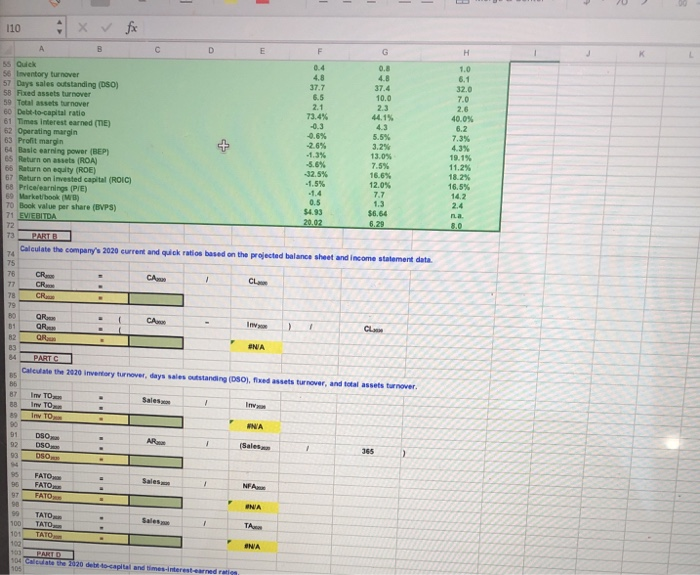Screen dimensions: 700x575
Task: Click the Insert Function fx icon
Action: click(x=131, y=28)
